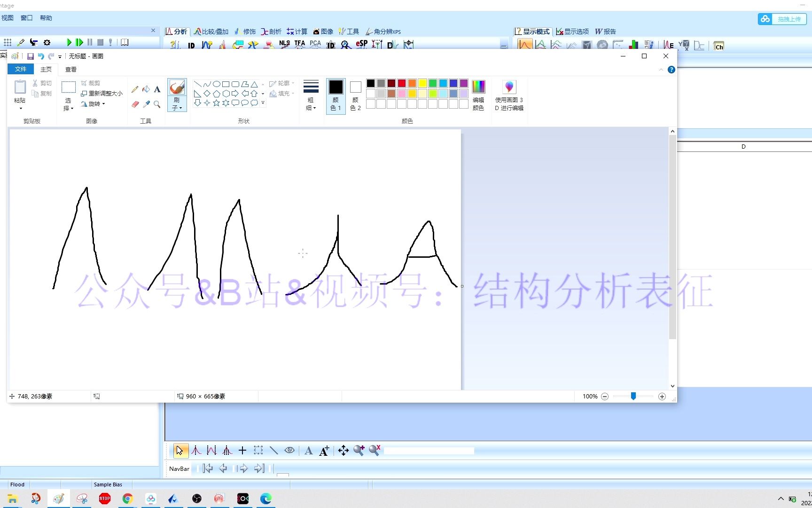
Task: Click the bar chart display mode icon
Action: pyautogui.click(x=633, y=45)
